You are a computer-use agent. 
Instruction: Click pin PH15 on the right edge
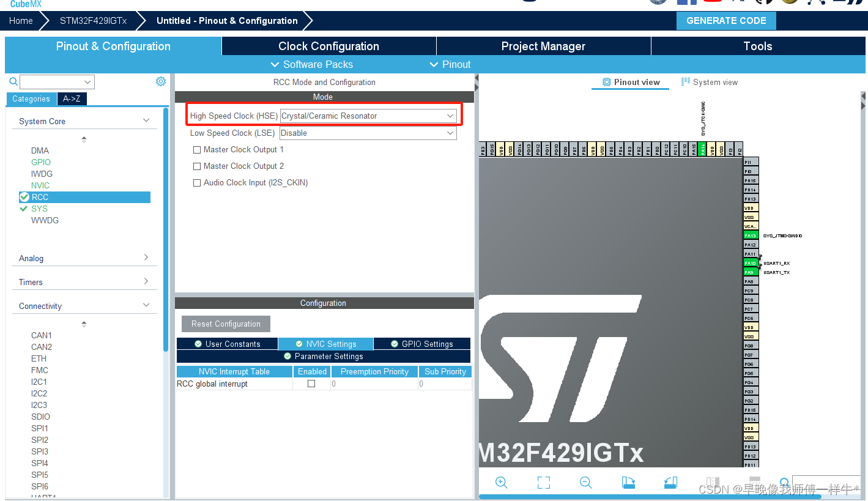pyautogui.click(x=751, y=180)
